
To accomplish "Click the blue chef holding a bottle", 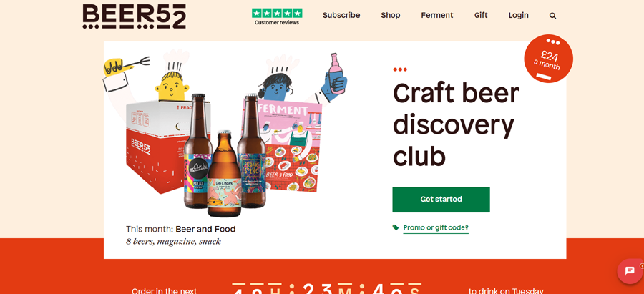I will point(302,82).
